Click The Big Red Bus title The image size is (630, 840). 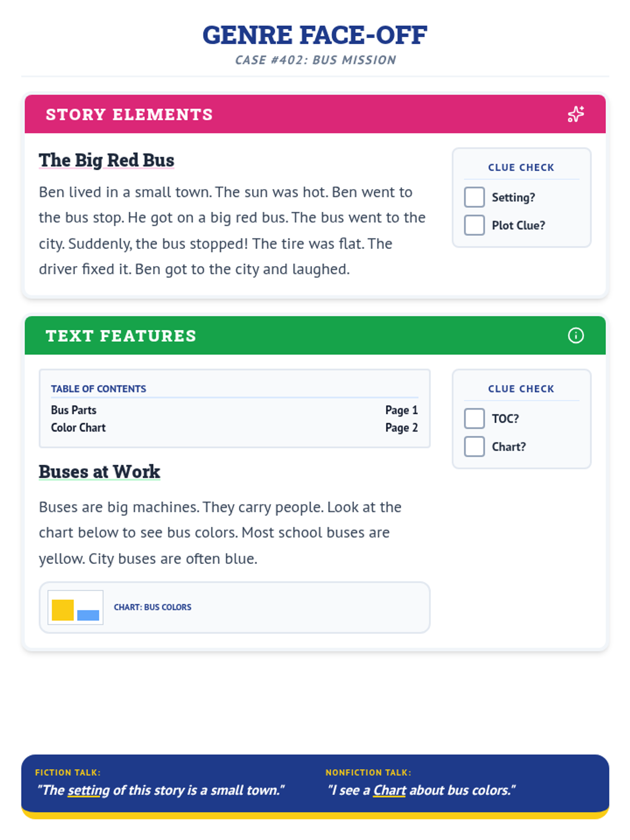pos(107,160)
